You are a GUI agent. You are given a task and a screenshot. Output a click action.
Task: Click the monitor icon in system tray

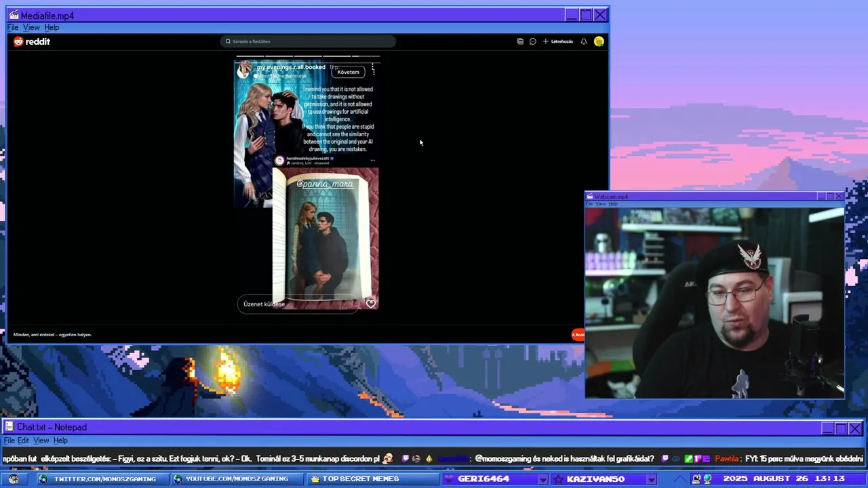(x=696, y=479)
